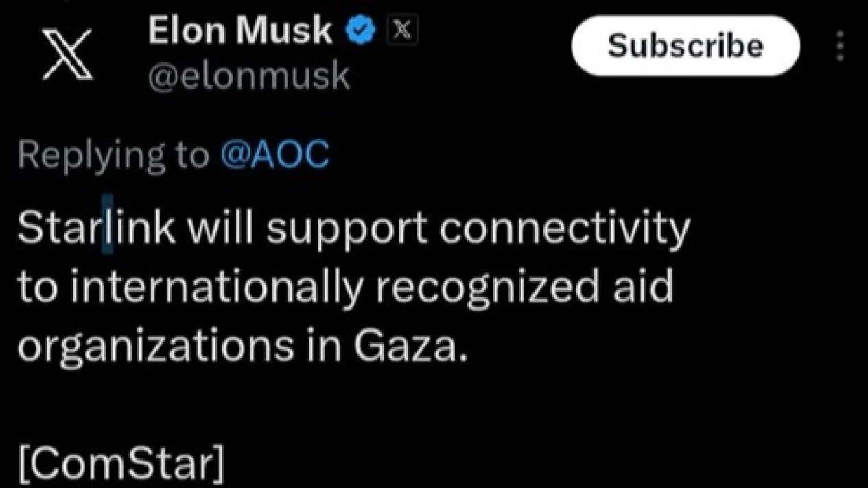Click Elon Musk's profile avatar area

point(67,53)
